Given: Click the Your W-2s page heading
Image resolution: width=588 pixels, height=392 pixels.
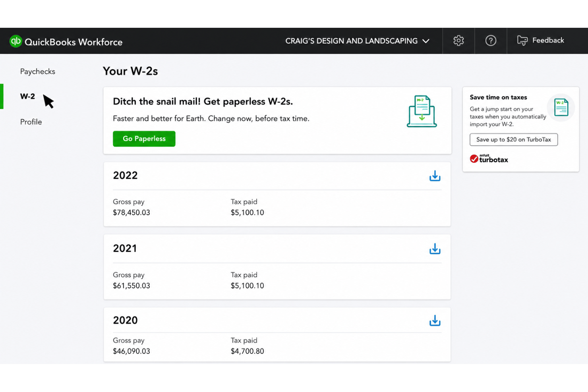Looking at the screenshot, I should click(130, 71).
